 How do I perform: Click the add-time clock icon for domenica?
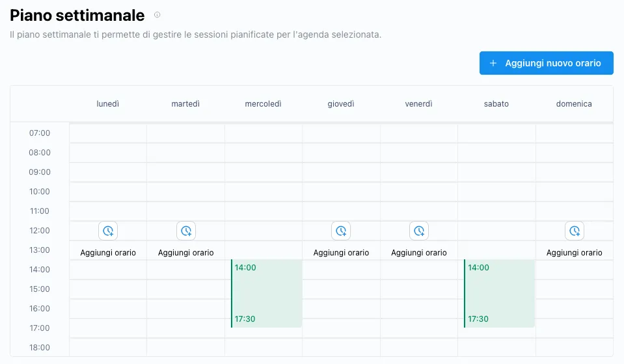pos(574,231)
